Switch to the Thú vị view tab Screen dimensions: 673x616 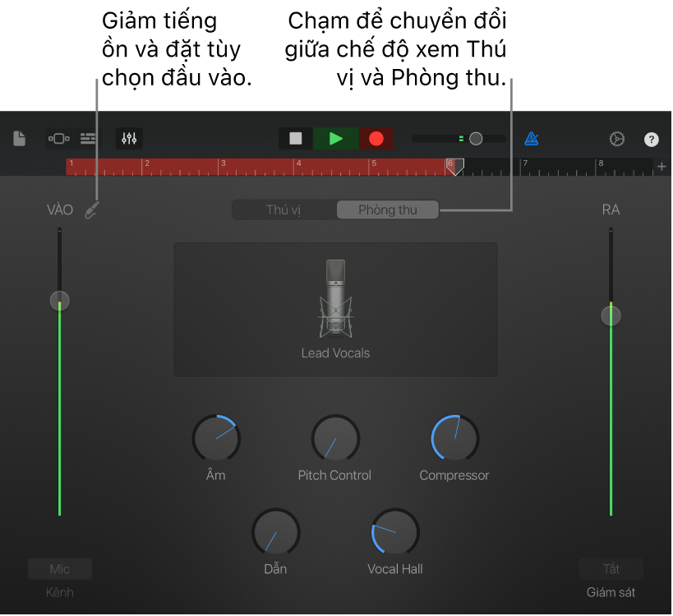pos(283,209)
